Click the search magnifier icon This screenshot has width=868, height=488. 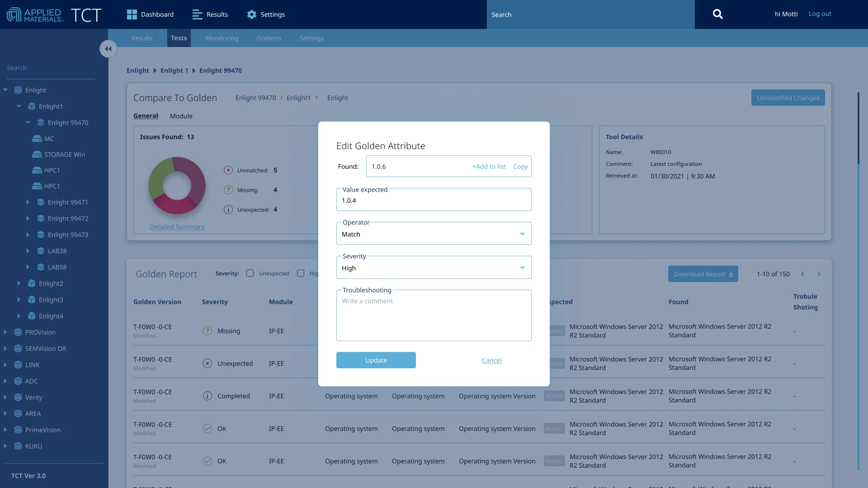click(x=717, y=14)
